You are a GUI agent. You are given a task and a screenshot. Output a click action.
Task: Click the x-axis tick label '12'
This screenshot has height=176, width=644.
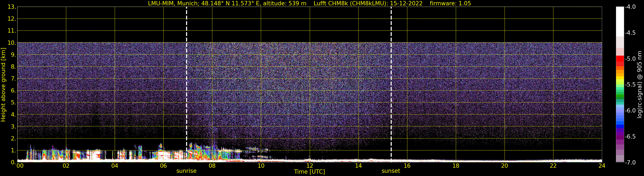pos(310,166)
